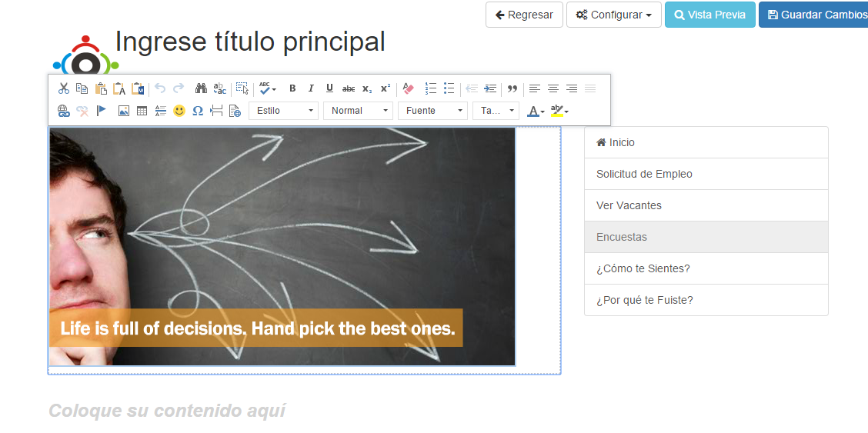The width and height of the screenshot is (868, 433).
Task: Open the text background color picker
Action: coord(559,111)
